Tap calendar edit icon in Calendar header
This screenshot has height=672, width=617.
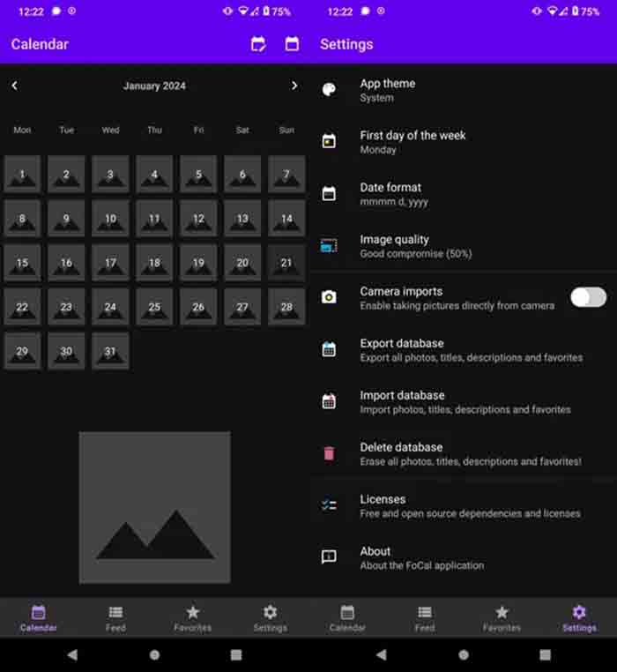click(x=258, y=44)
